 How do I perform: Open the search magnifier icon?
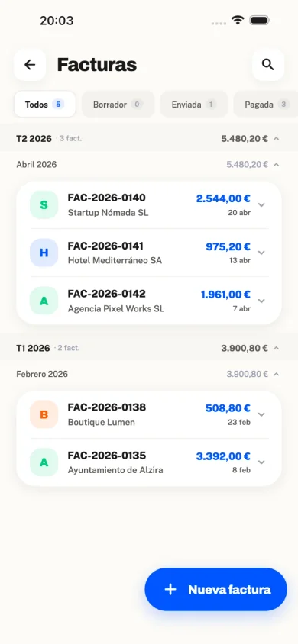click(x=268, y=65)
